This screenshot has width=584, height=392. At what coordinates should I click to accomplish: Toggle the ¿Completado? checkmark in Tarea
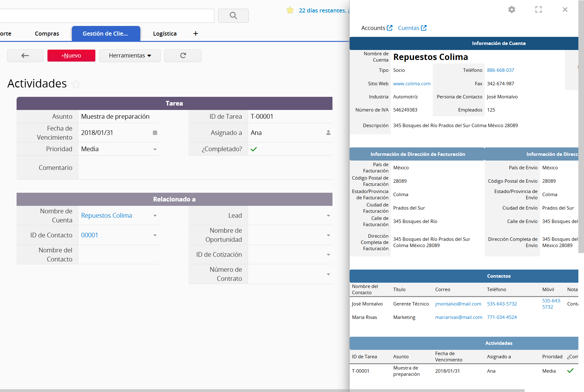click(x=254, y=149)
